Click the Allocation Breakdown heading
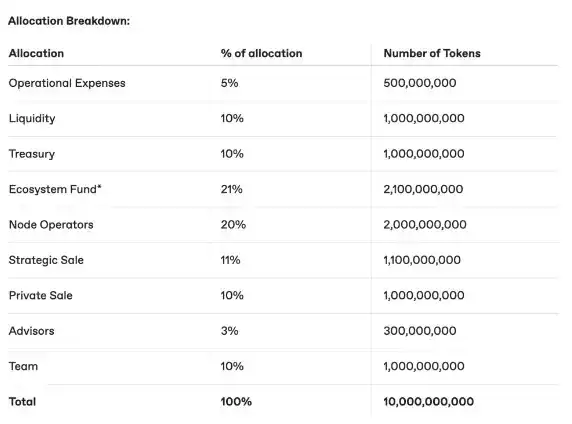572x424 pixels. (69, 21)
